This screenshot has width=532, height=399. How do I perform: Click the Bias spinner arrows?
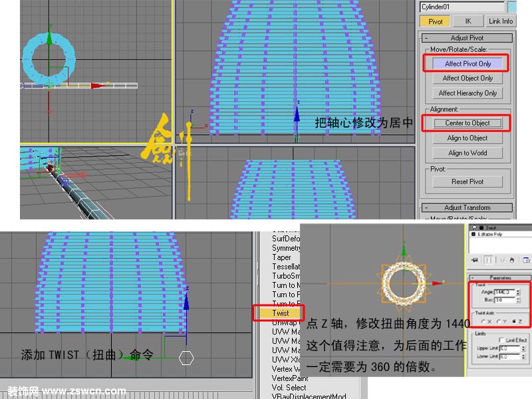tap(518, 300)
